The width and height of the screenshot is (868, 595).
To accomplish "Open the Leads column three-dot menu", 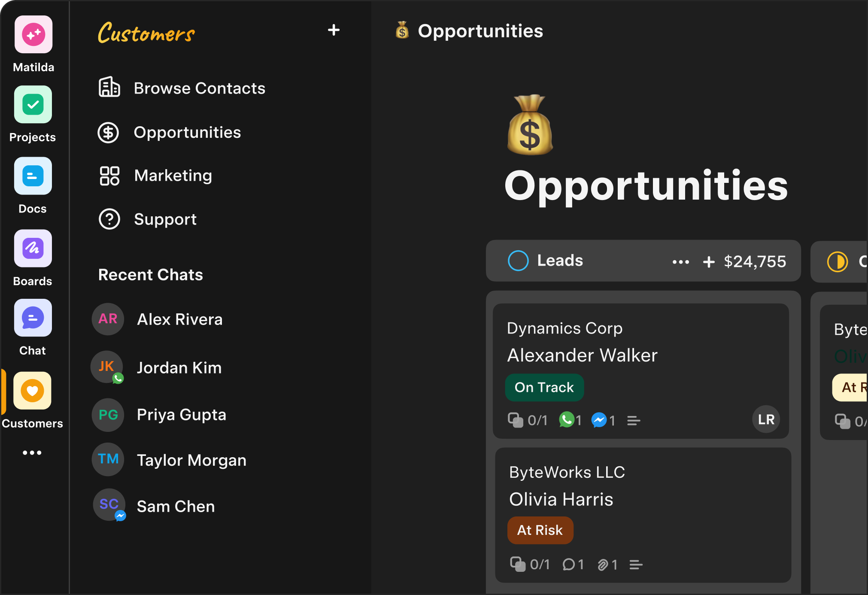I will [x=680, y=261].
